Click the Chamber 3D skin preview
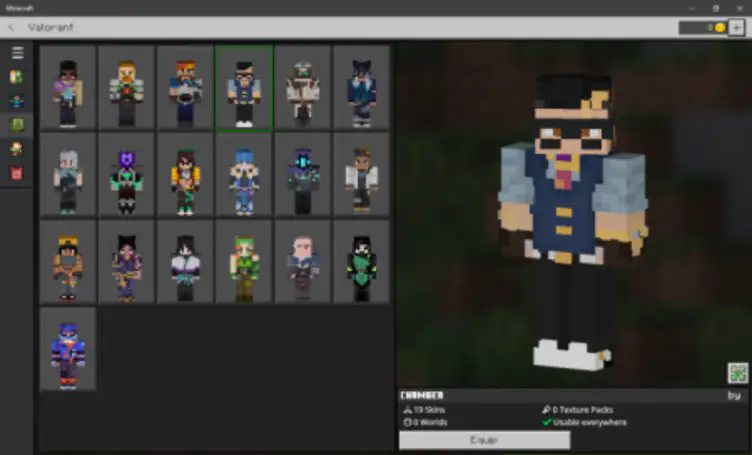Viewport: 752px width, 455px height. click(573, 223)
